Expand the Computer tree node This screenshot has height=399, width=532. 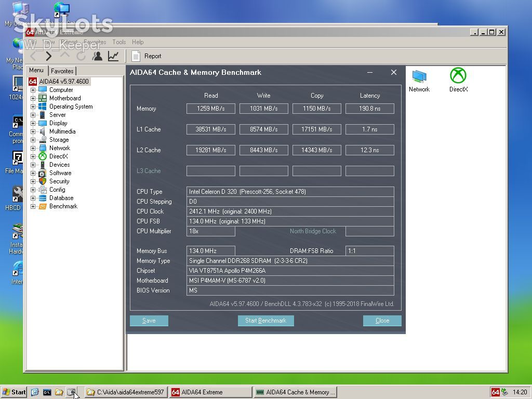tap(33, 90)
